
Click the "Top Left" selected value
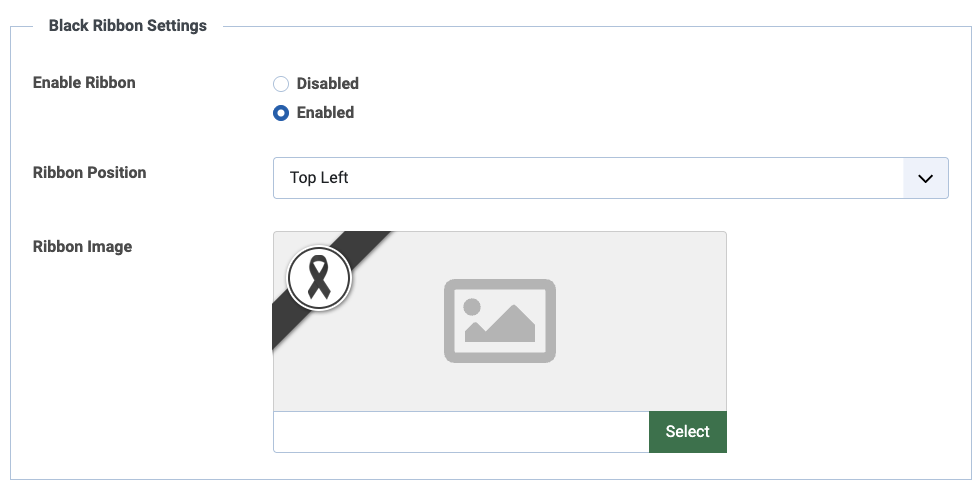319,178
